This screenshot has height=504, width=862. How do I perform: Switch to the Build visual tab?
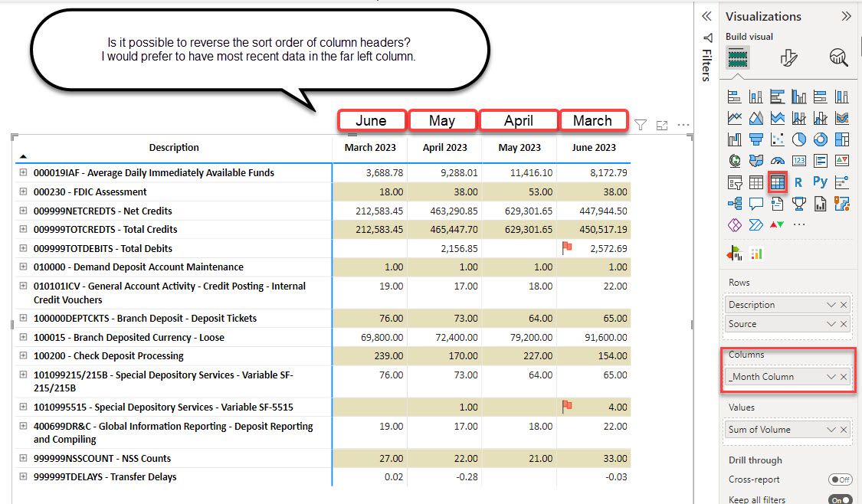click(737, 57)
